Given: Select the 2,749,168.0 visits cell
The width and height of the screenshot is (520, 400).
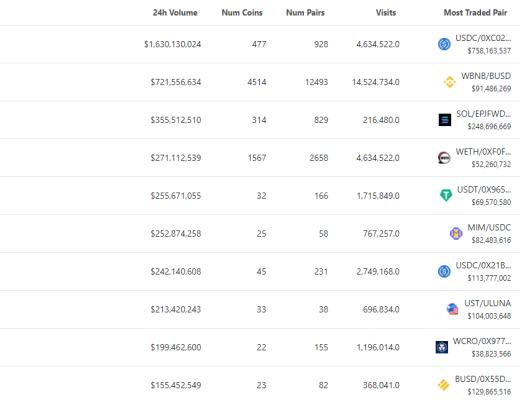Looking at the screenshot, I should coord(378,271).
